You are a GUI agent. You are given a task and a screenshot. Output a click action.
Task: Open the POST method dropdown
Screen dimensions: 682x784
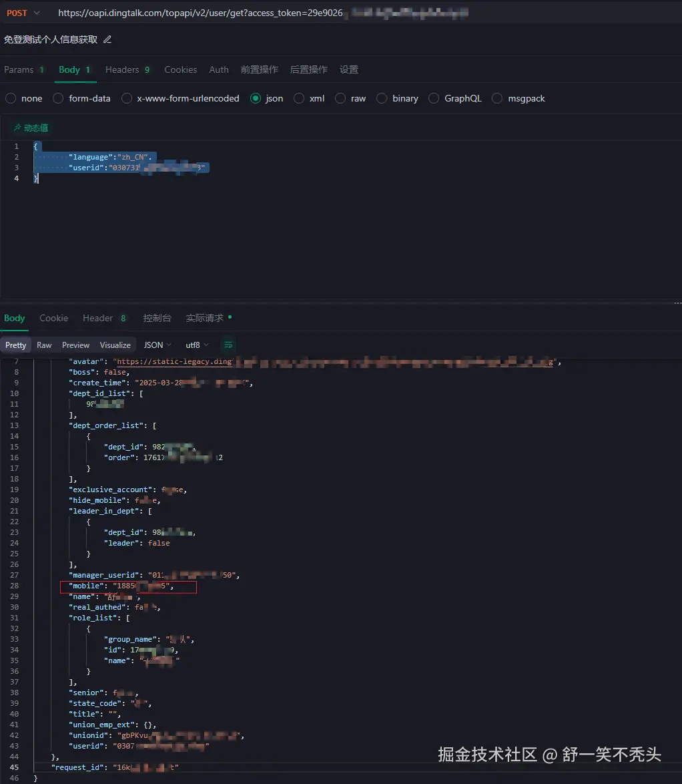[x=23, y=13]
